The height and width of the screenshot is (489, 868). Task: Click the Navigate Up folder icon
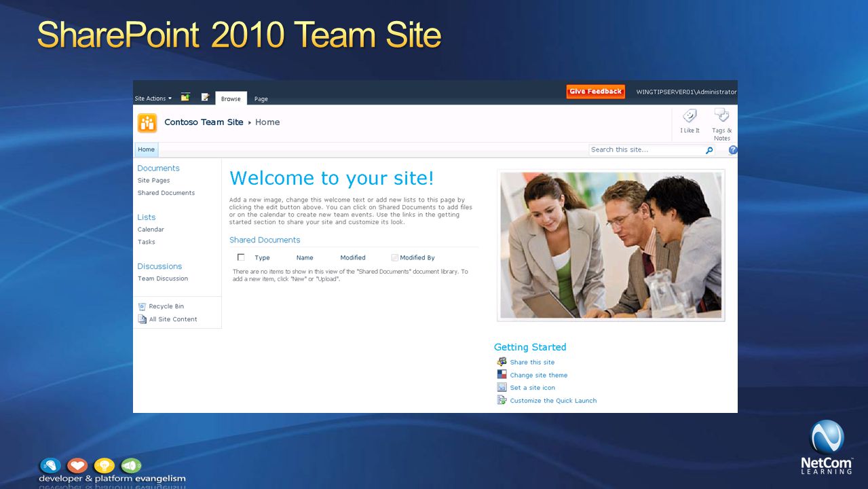[x=185, y=97]
